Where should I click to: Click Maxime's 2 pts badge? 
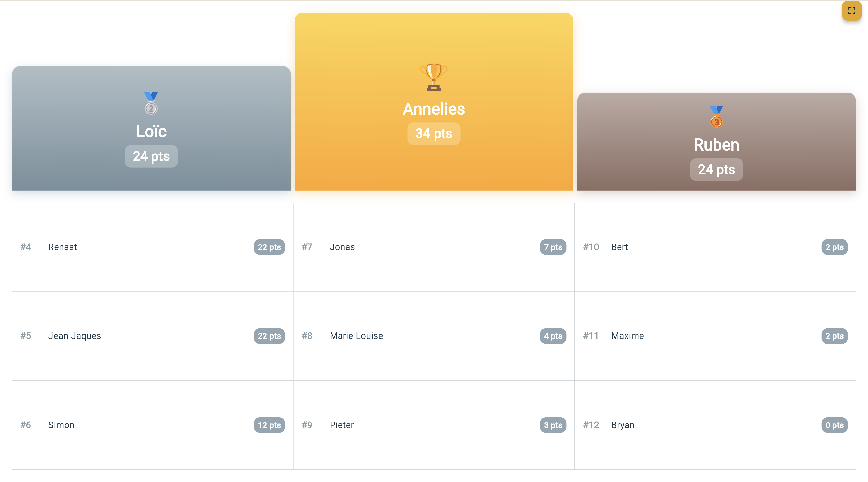[834, 336]
